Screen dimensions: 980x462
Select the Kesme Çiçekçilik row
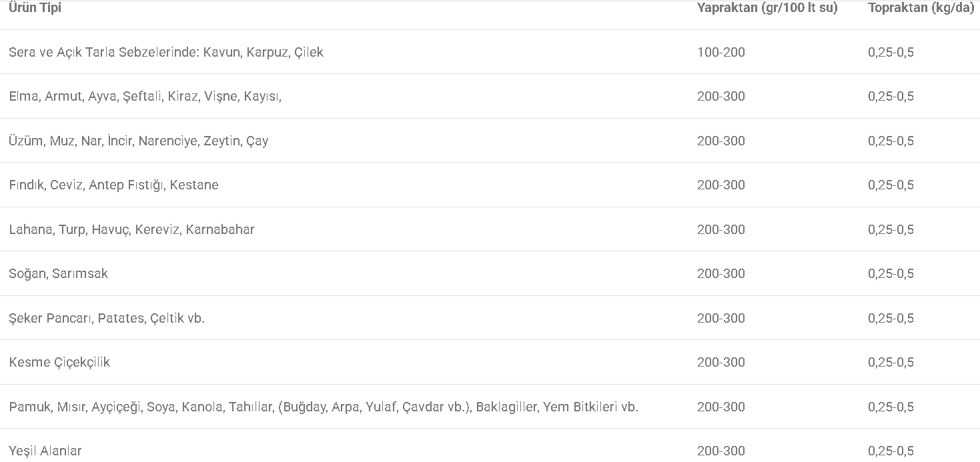[490, 362]
